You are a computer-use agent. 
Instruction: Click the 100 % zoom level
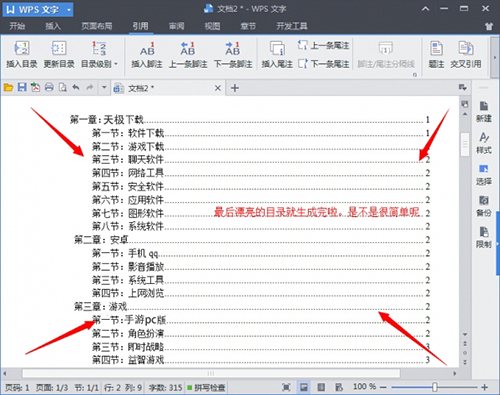(x=365, y=387)
